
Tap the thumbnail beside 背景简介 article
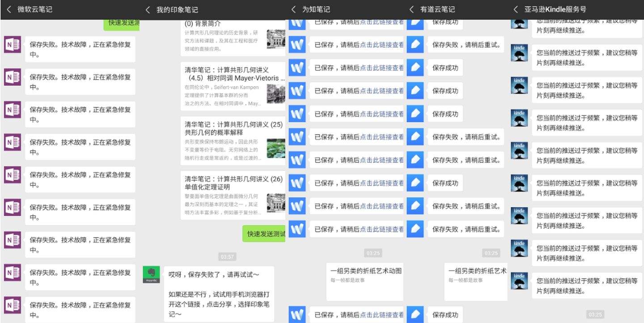276,39
